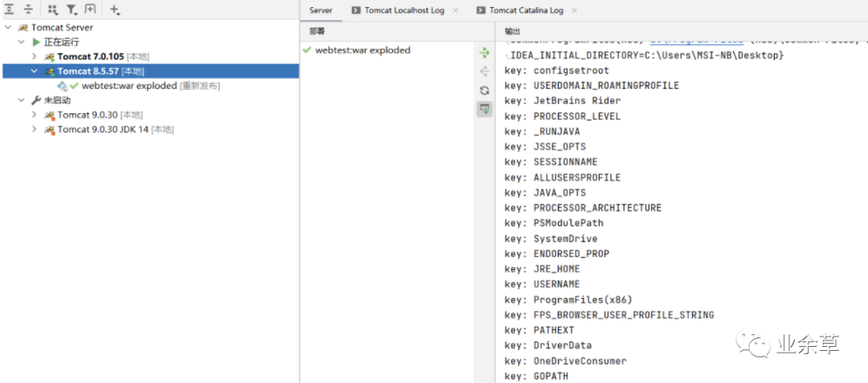Click the Refresh deployment status icon
This screenshot has width=868, height=383.
click(485, 90)
